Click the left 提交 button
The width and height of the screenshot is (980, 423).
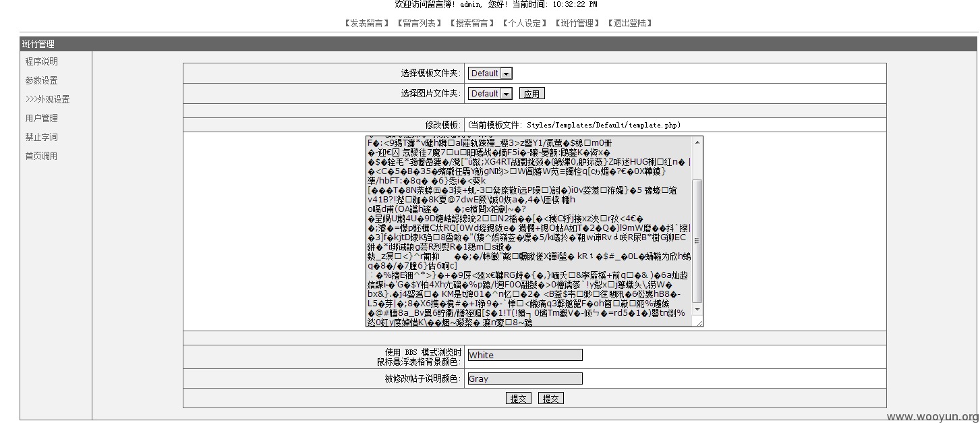pos(518,399)
